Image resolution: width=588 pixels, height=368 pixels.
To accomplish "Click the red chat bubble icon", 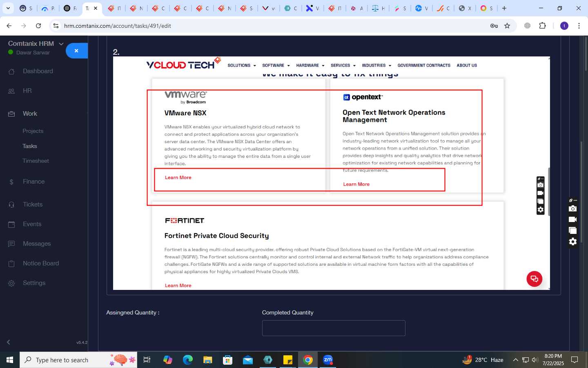I will coord(535,279).
